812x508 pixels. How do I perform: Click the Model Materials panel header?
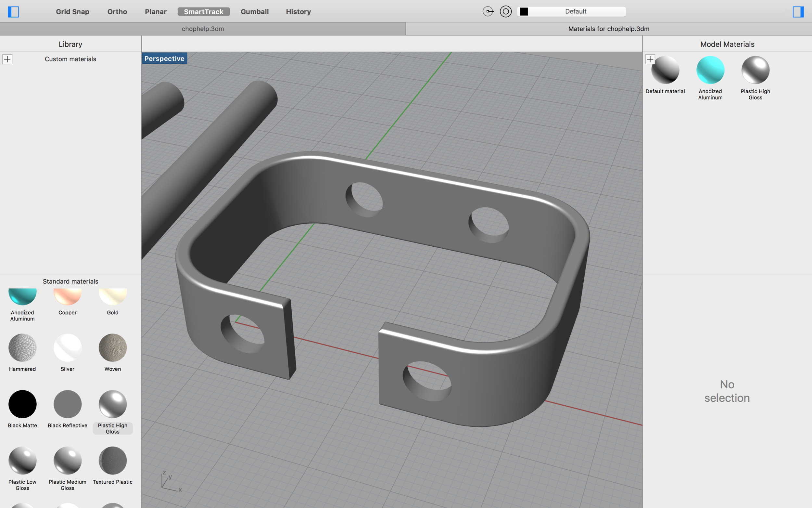(727, 44)
